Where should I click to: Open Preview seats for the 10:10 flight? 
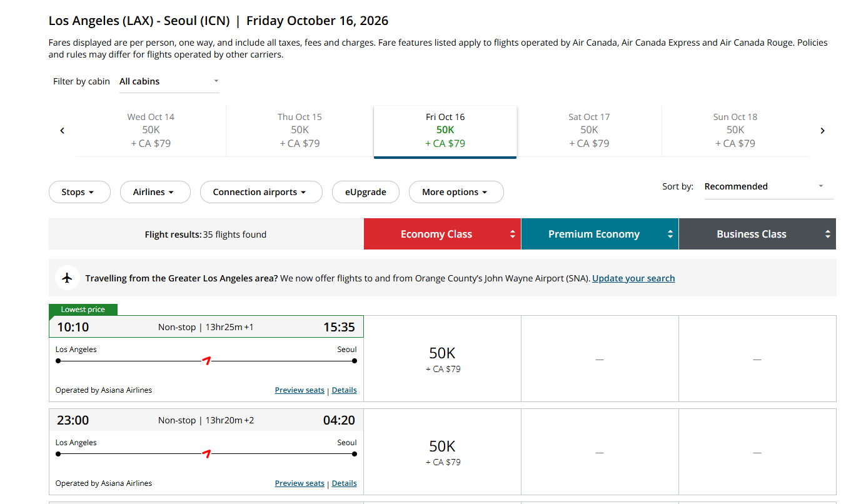coord(300,390)
